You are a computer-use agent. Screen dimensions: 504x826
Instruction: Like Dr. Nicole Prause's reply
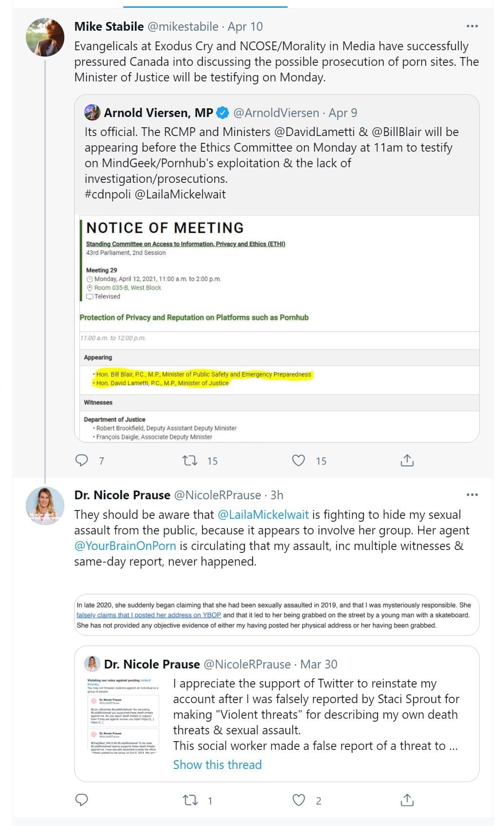click(x=298, y=800)
